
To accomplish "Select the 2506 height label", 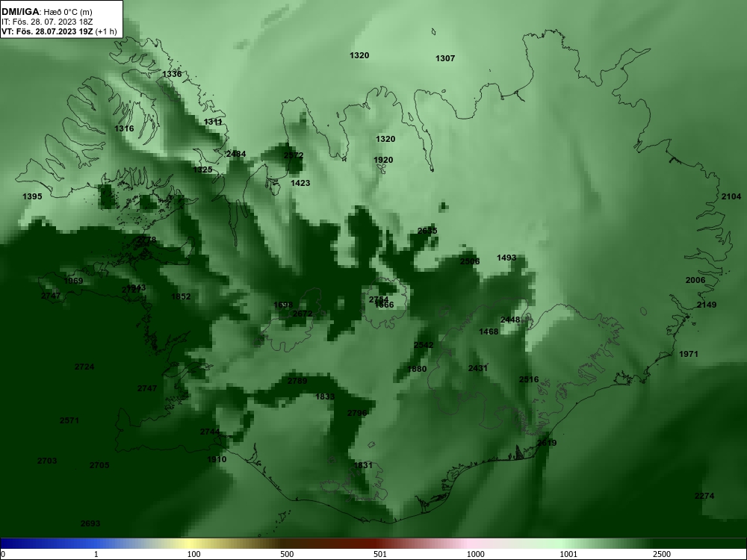I will click(470, 261).
